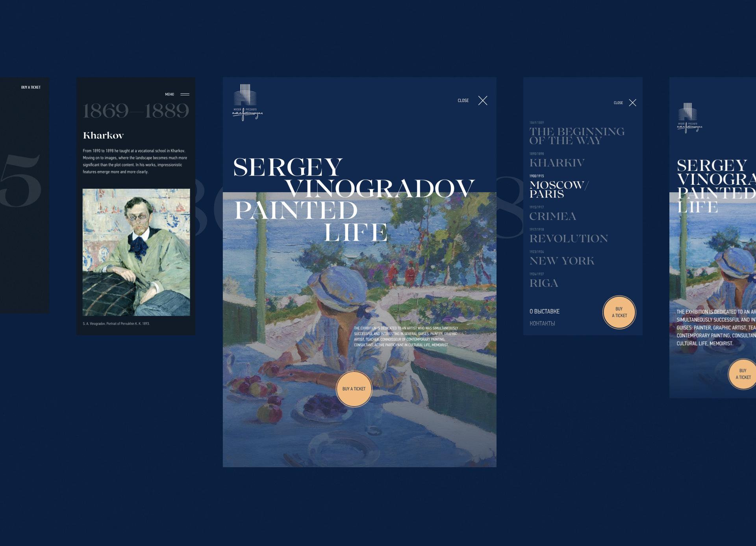Open the hamburger menu icon on the Kharkov screen
The image size is (756, 546).
tap(185, 94)
